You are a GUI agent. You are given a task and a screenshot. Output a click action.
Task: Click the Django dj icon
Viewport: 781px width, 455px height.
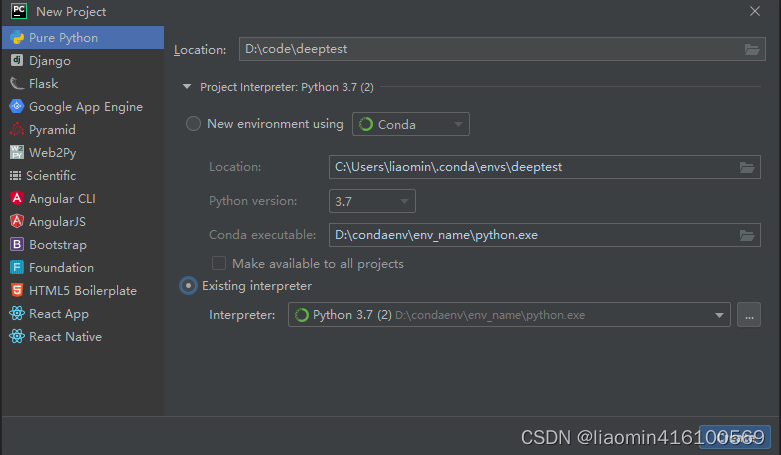[x=17, y=60]
